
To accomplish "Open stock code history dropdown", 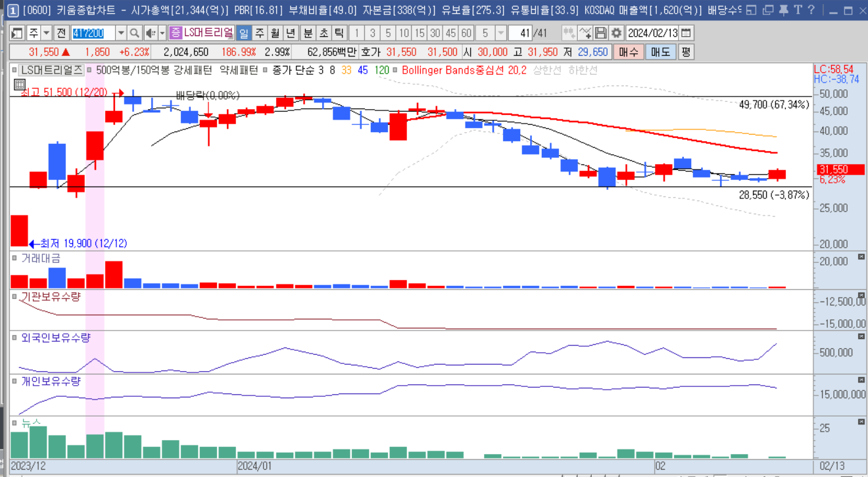I will tap(121, 33).
